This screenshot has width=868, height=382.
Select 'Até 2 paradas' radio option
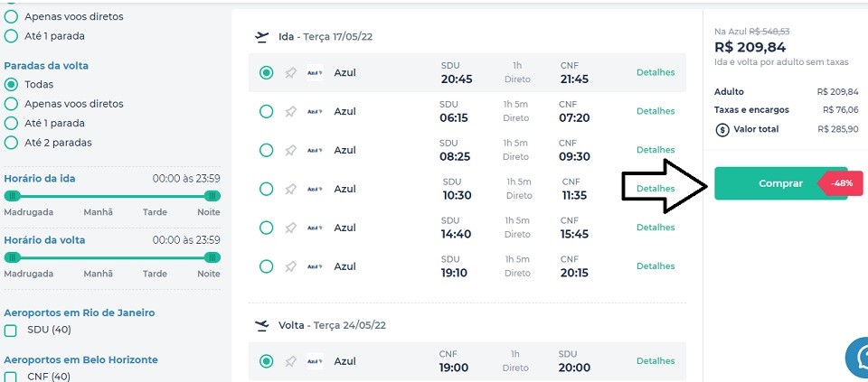(x=11, y=143)
